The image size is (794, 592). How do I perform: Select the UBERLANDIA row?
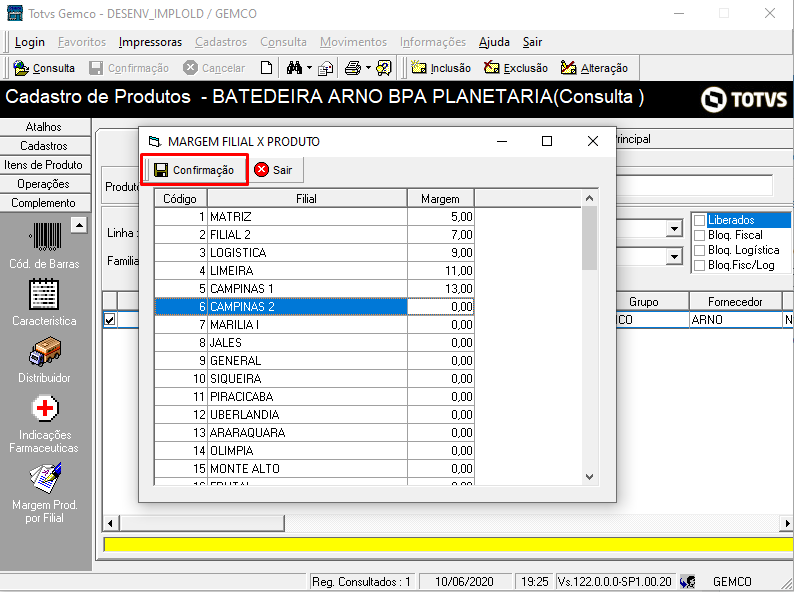(314, 415)
